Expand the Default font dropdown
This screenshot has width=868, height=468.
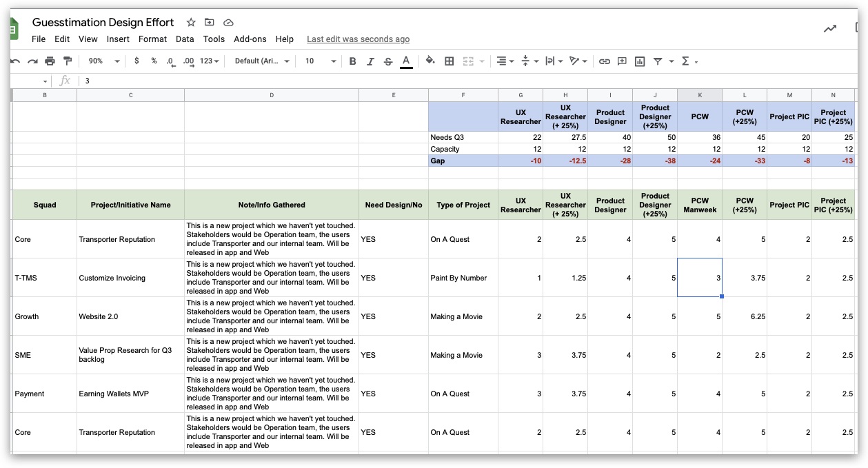tap(262, 61)
